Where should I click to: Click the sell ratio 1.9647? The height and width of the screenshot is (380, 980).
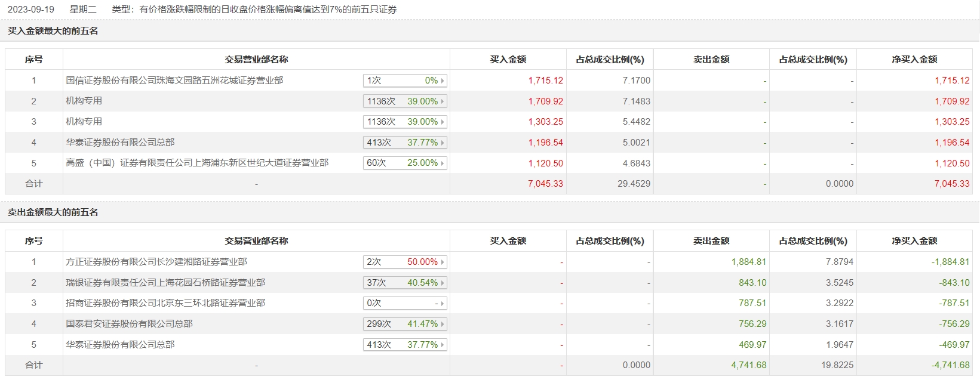pos(840,345)
